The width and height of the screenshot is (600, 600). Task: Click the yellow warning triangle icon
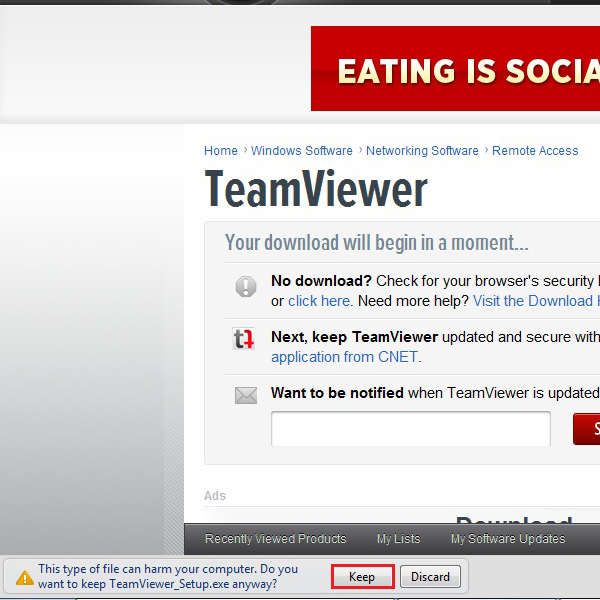click(x=25, y=577)
